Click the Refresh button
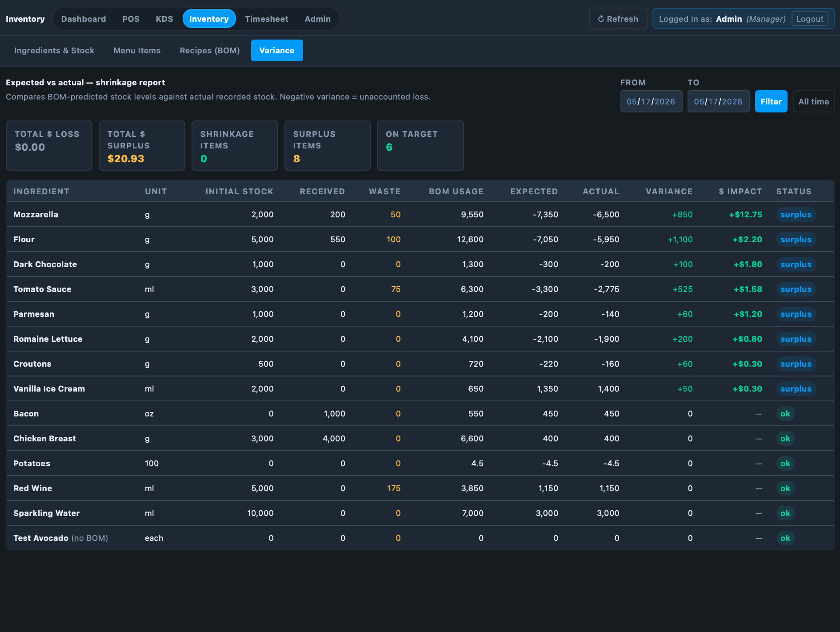 click(618, 19)
